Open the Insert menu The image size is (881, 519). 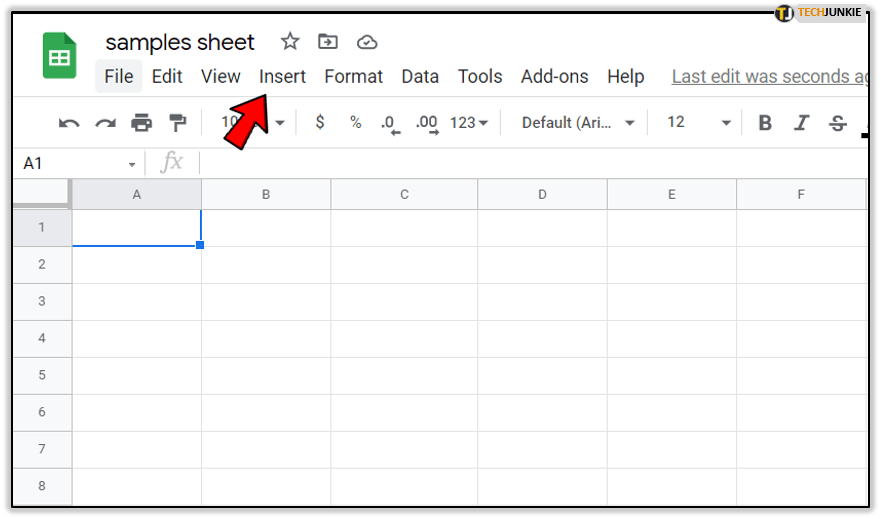282,76
